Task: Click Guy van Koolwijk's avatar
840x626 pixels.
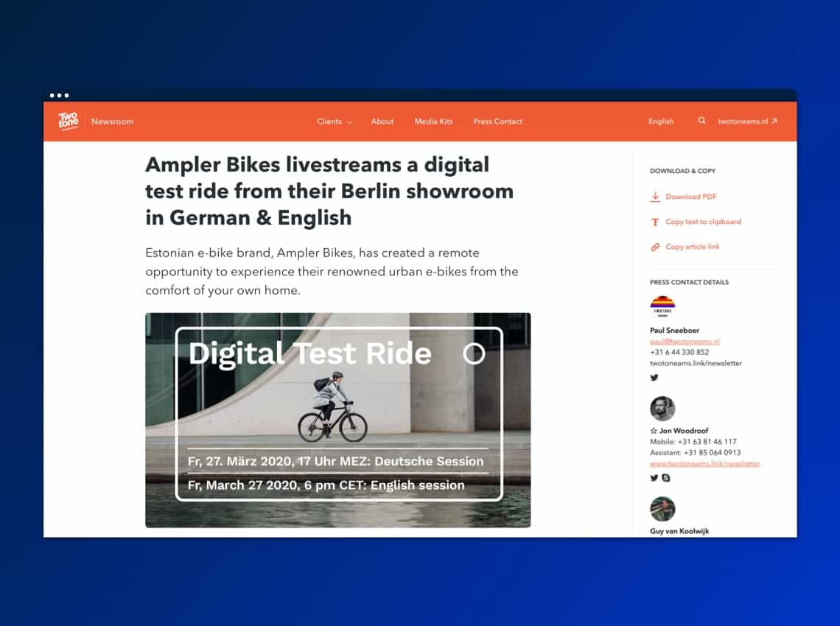Action: coord(662,509)
